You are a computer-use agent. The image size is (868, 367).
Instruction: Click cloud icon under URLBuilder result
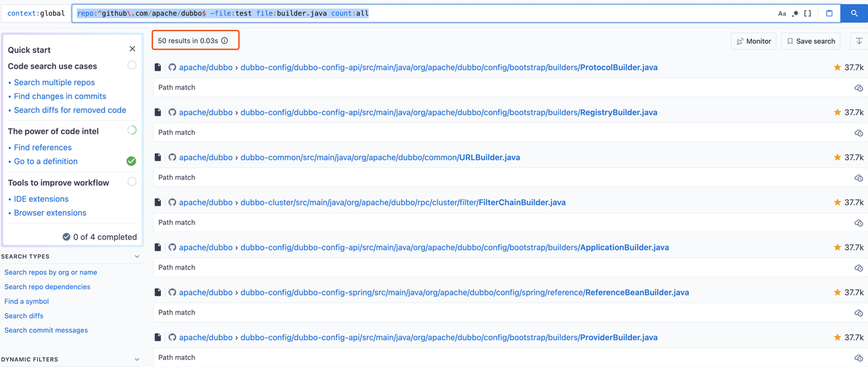point(859,178)
